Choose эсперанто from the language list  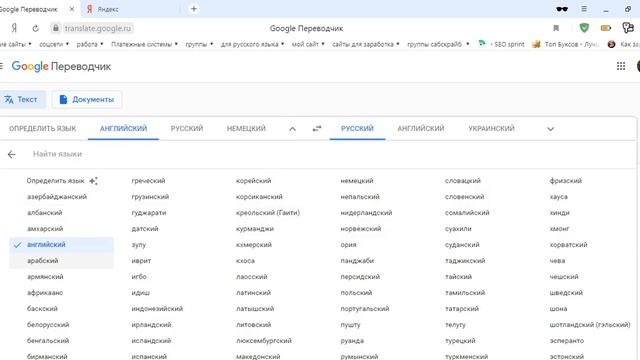tap(567, 340)
